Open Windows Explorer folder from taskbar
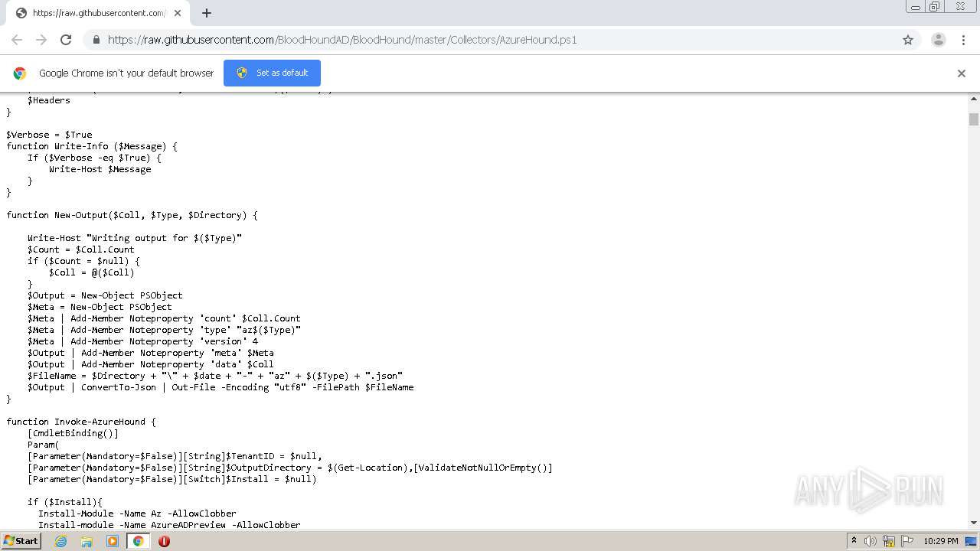Viewport: 980px width, 551px height. pos(87,541)
